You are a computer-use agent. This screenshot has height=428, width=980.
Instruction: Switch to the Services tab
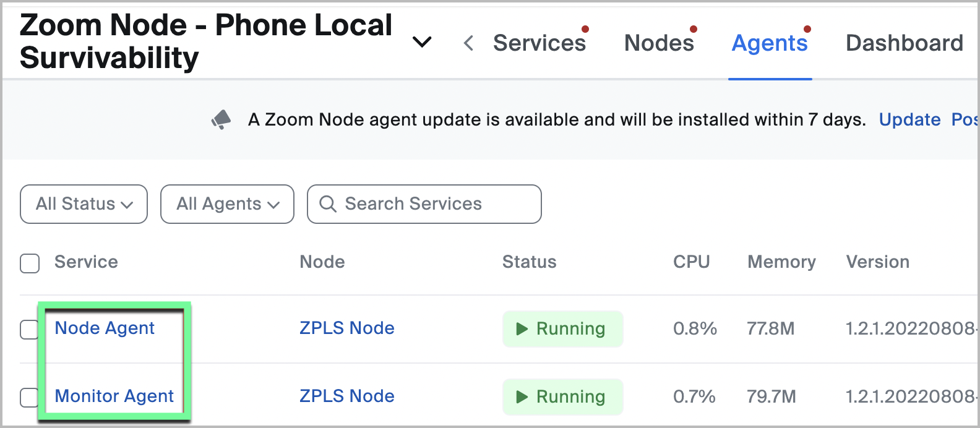(539, 43)
